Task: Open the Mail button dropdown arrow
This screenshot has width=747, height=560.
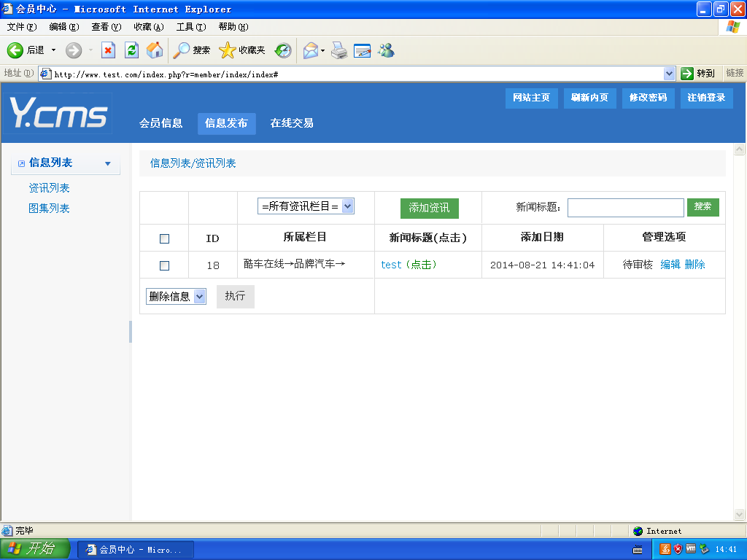Action: click(x=322, y=50)
